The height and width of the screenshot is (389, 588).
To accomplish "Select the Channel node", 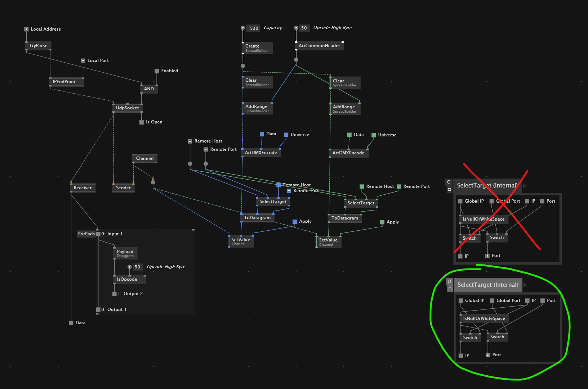I will tap(145, 158).
